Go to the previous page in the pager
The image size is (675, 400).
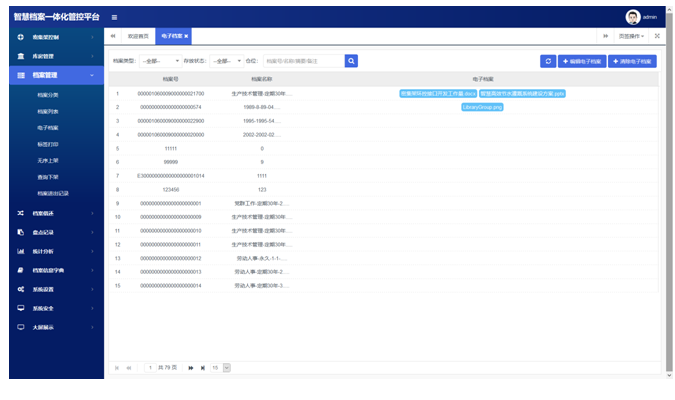point(129,368)
